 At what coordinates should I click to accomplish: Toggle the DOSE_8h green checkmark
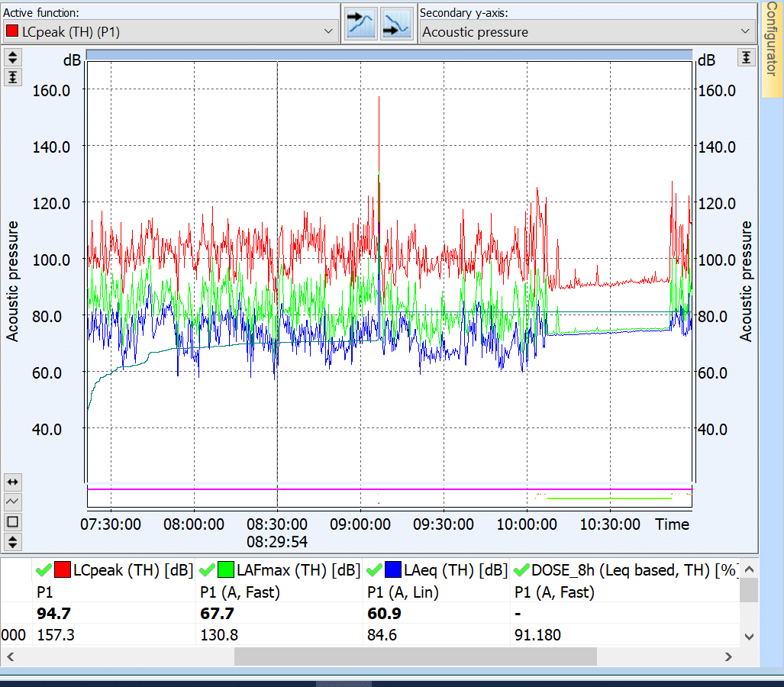point(522,569)
